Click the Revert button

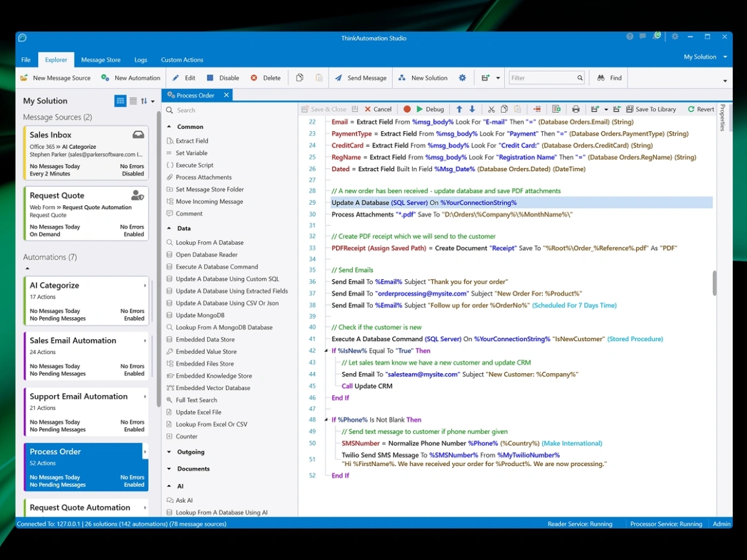701,109
